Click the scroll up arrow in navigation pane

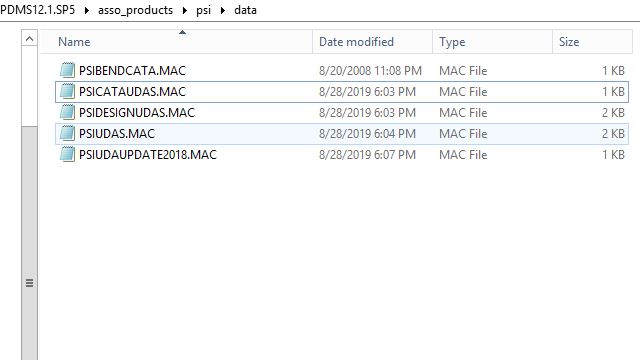coord(29,39)
